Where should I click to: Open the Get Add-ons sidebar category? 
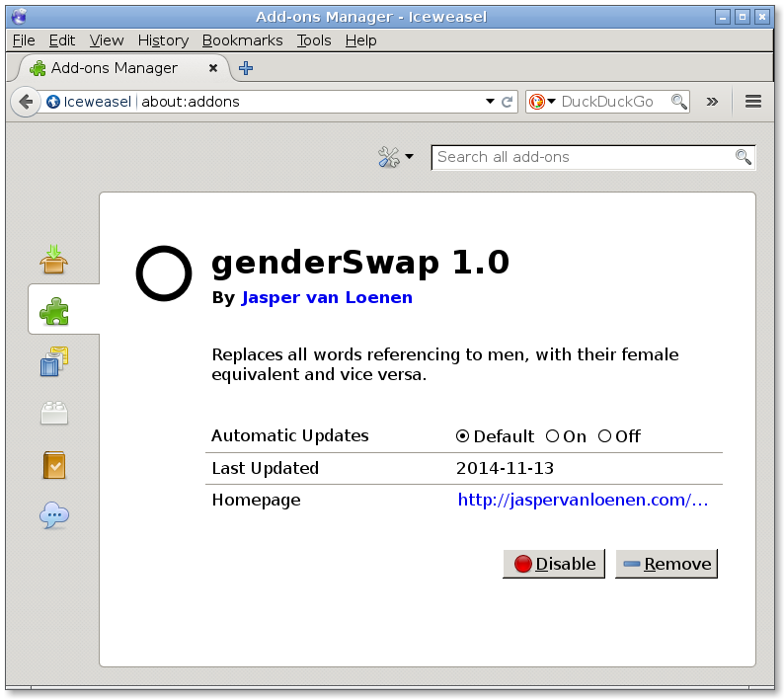click(x=54, y=260)
